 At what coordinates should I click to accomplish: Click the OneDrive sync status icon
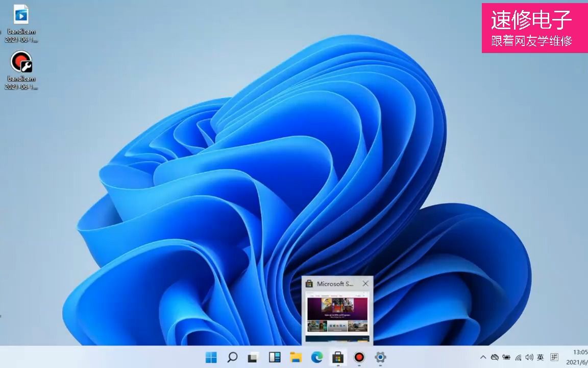495,358
